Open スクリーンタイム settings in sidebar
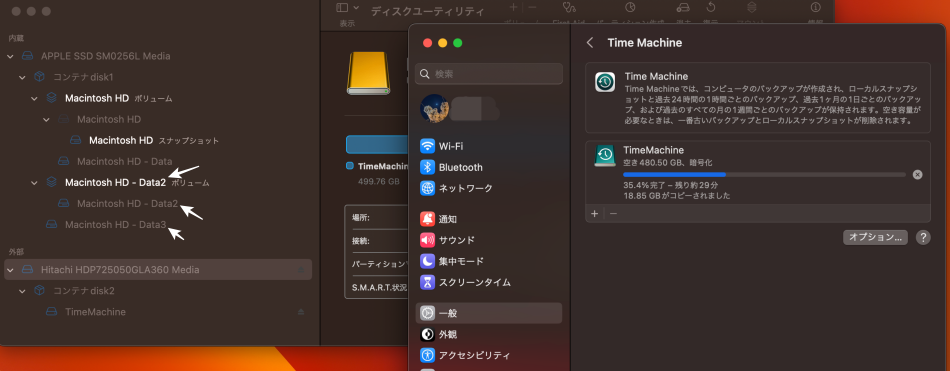This screenshot has height=371, width=950. 489,282
